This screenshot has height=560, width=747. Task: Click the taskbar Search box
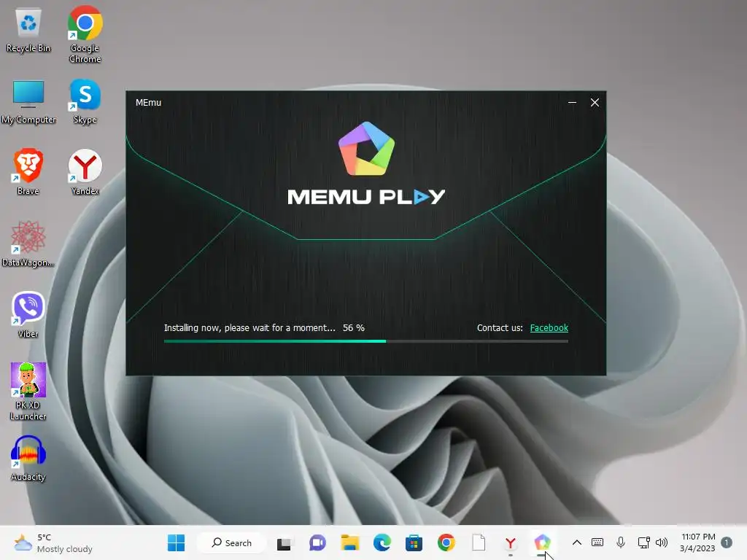pyautogui.click(x=231, y=542)
